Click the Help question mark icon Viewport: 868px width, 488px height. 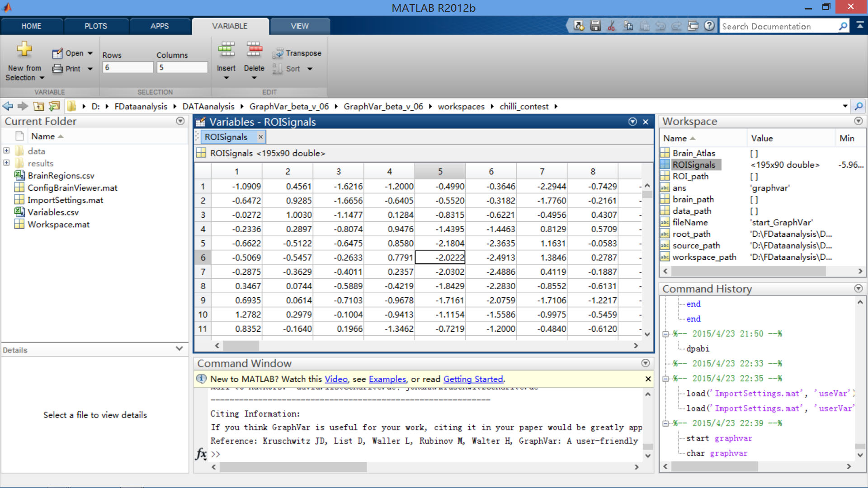(x=709, y=26)
